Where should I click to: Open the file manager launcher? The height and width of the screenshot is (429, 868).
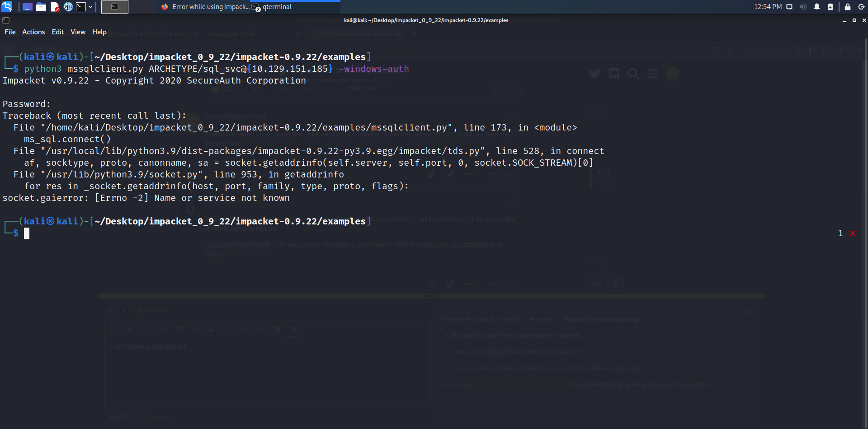pos(41,7)
